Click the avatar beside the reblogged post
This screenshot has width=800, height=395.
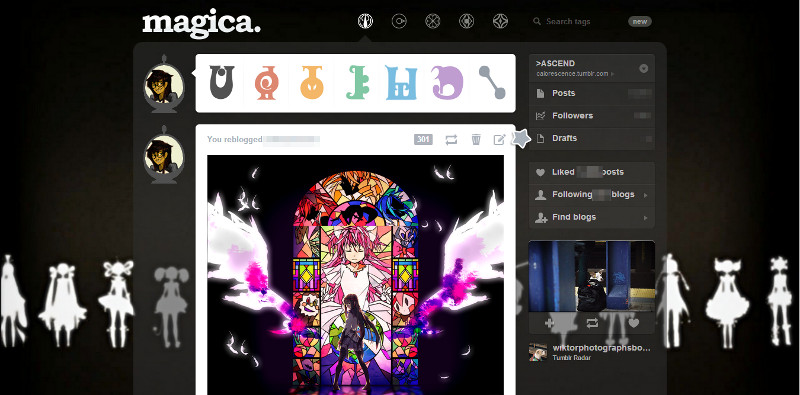point(164,155)
